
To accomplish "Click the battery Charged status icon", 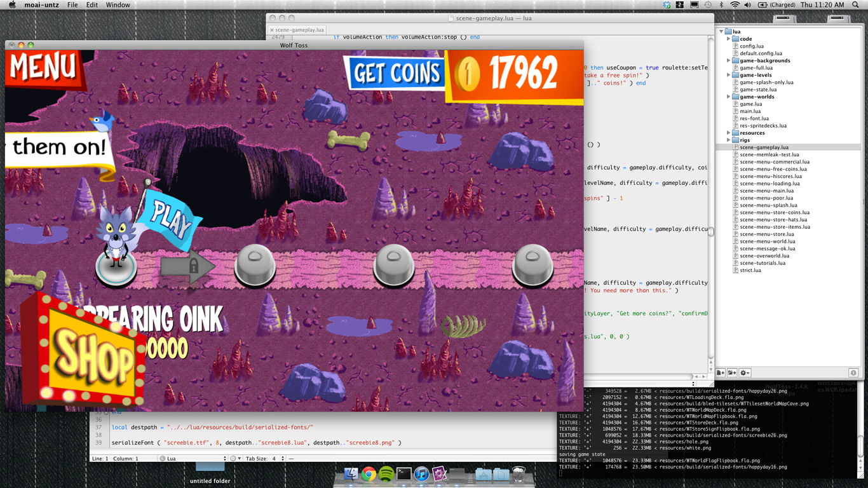I will point(776,5).
